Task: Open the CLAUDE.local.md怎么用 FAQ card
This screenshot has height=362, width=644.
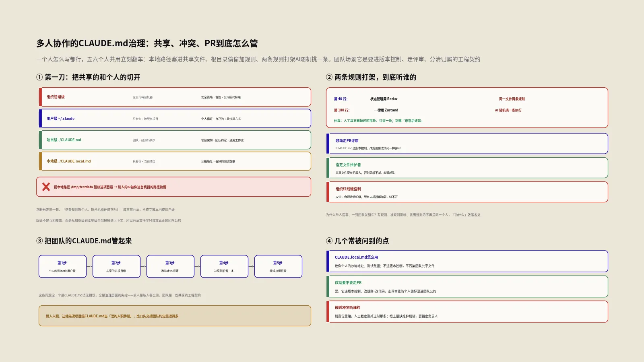Action: point(467,261)
